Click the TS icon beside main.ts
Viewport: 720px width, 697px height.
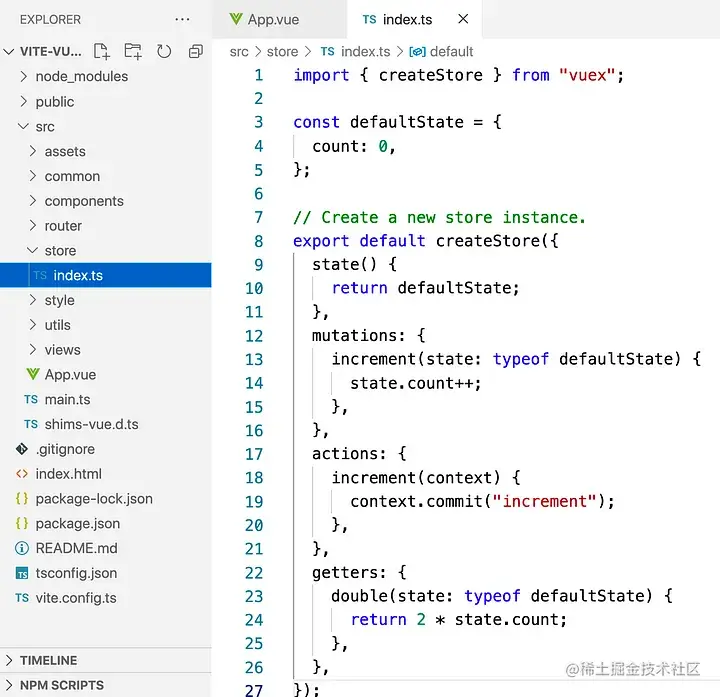[x=31, y=399]
